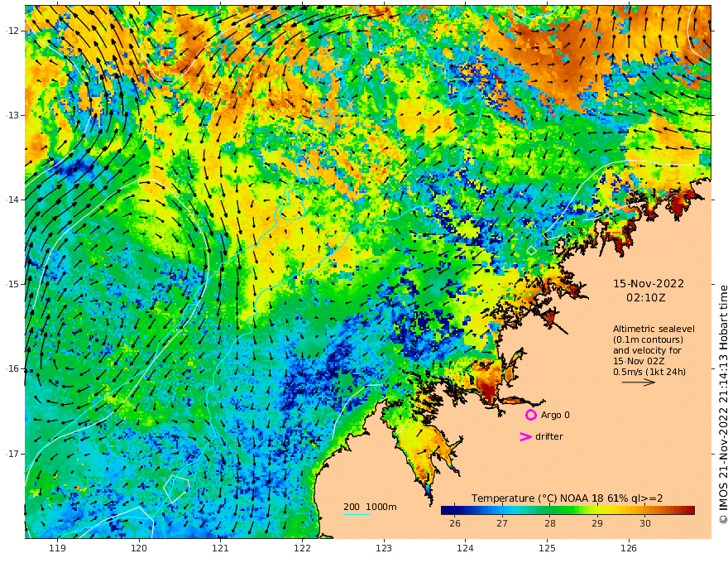Click the 'drifter' legend label
Image resolution: width=728 pixels, height=563 pixels.
tap(548, 436)
